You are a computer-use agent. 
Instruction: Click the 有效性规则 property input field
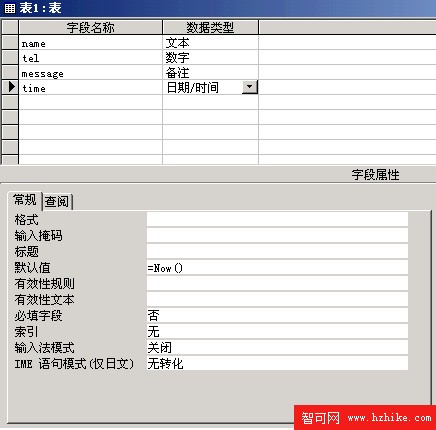[277, 283]
